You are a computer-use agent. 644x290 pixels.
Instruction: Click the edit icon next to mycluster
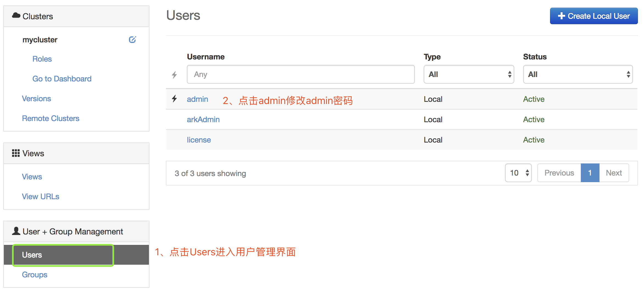coord(132,40)
